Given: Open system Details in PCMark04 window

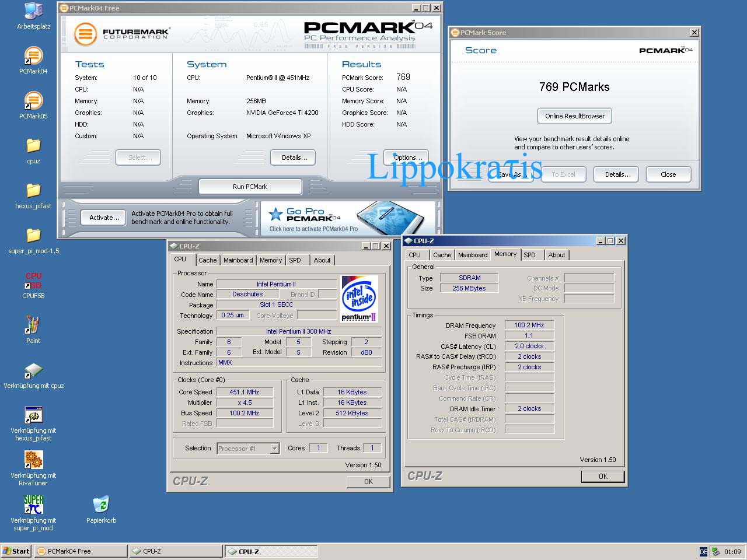Looking at the screenshot, I should pyautogui.click(x=293, y=157).
